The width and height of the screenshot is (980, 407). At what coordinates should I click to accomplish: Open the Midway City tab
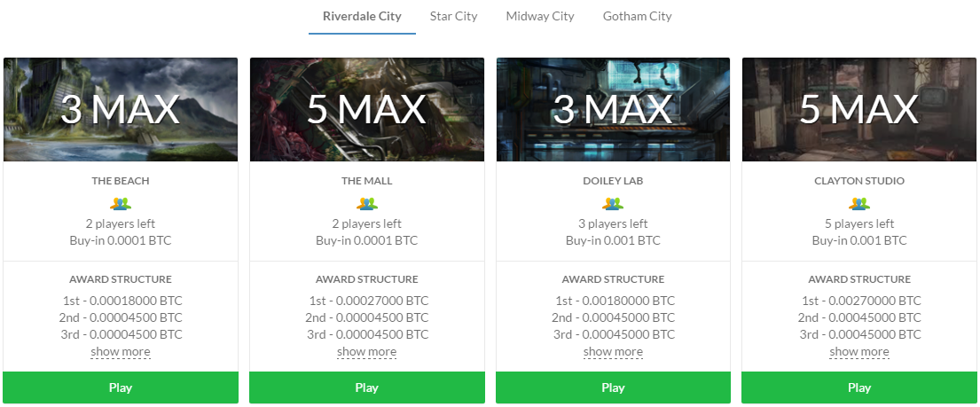point(540,16)
